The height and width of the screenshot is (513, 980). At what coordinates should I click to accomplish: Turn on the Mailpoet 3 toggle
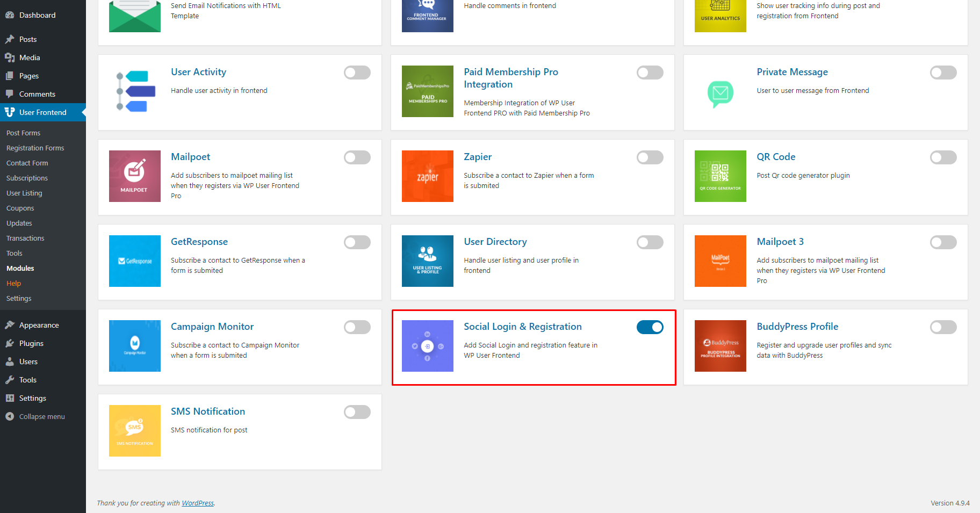pos(943,242)
